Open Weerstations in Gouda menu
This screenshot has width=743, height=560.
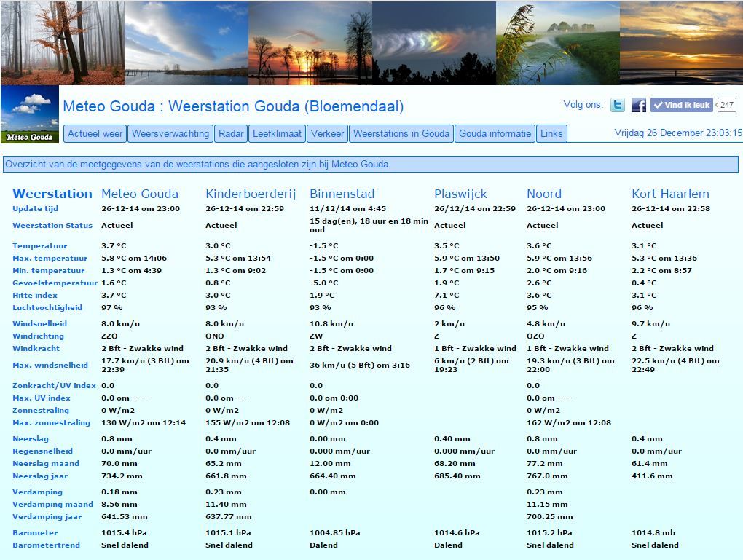click(x=401, y=133)
